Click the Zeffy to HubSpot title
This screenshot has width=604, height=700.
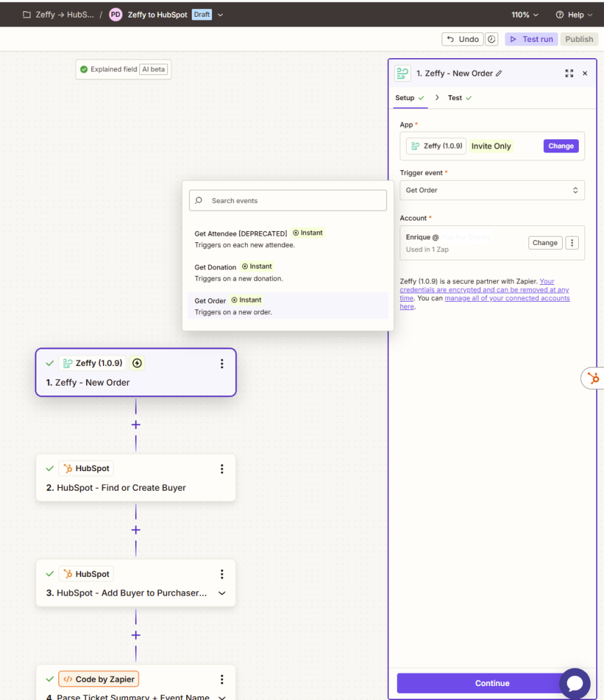[x=157, y=15]
